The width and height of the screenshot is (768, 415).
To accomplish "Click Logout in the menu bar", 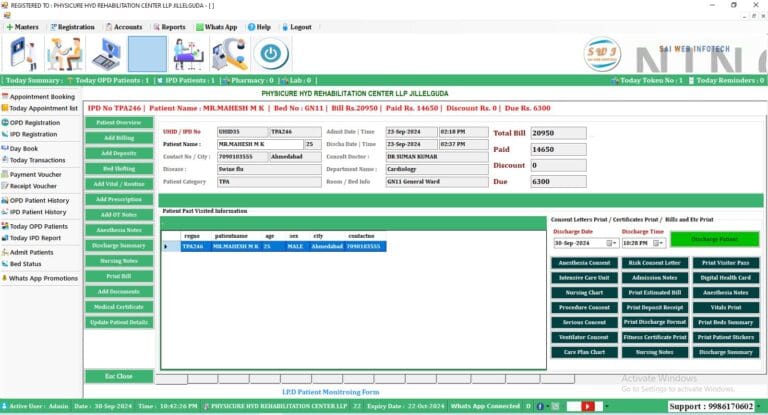I will 297,27.
